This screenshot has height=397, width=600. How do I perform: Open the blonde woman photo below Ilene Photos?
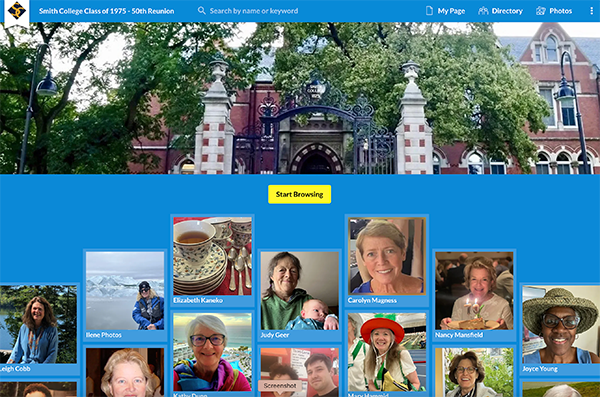click(125, 372)
